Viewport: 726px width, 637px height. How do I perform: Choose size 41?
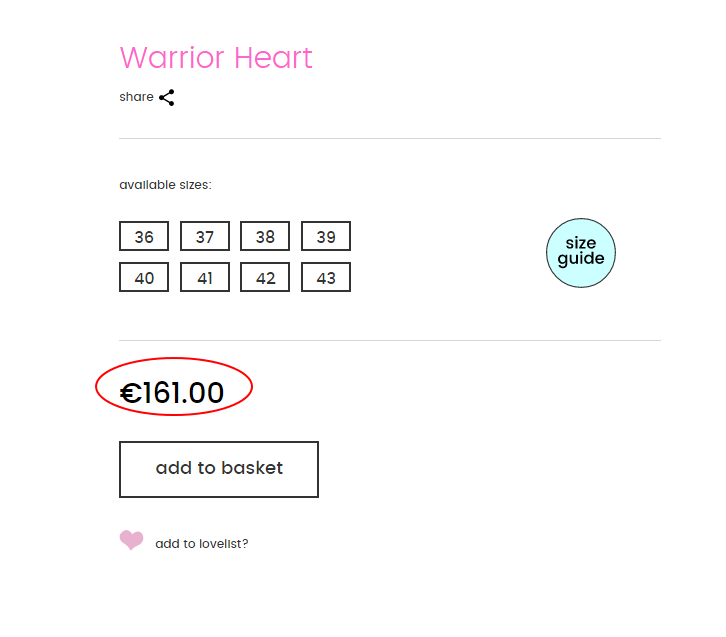pyautogui.click(x=205, y=277)
